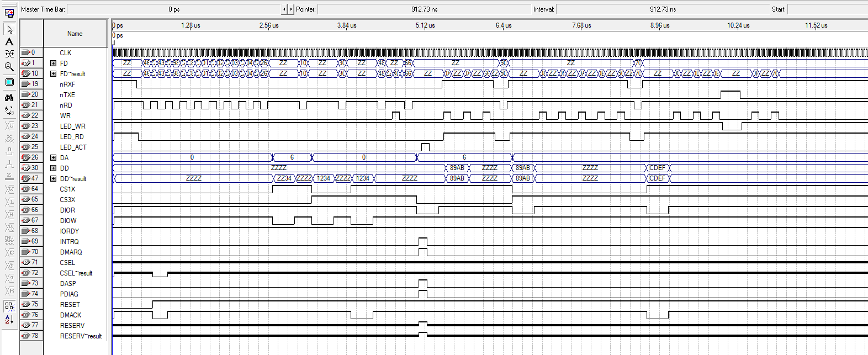Click the High Impedance (Z) icon
The height and width of the screenshot is (355, 868).
pos(9,176)
